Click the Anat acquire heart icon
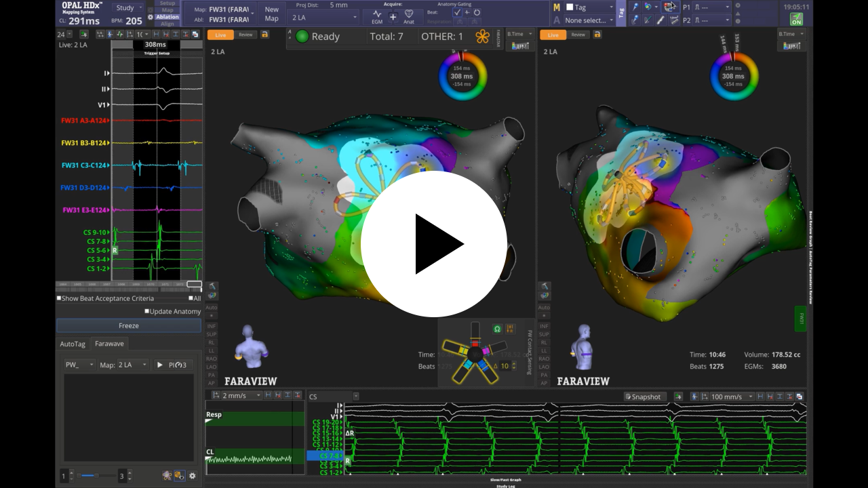Viewport: 868px width, 488px height. tap(409, 16)
